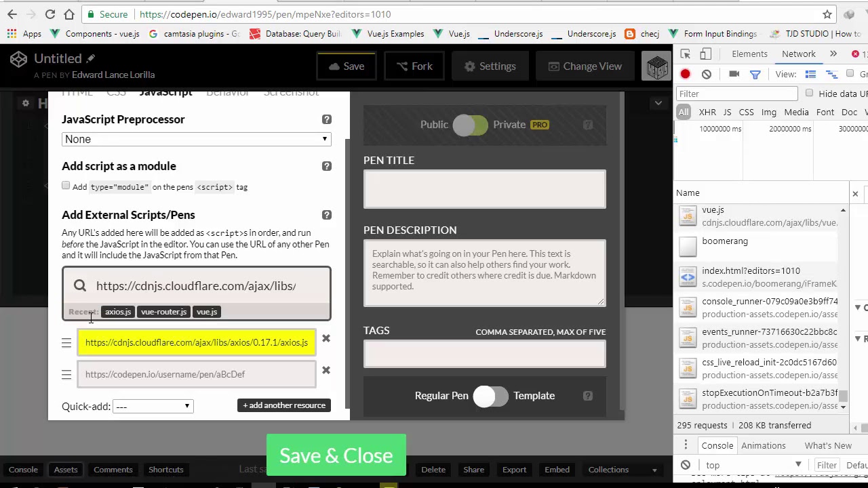Click Save & Close button
Viewport: 868px width, 488px height.
click(336, 455)
